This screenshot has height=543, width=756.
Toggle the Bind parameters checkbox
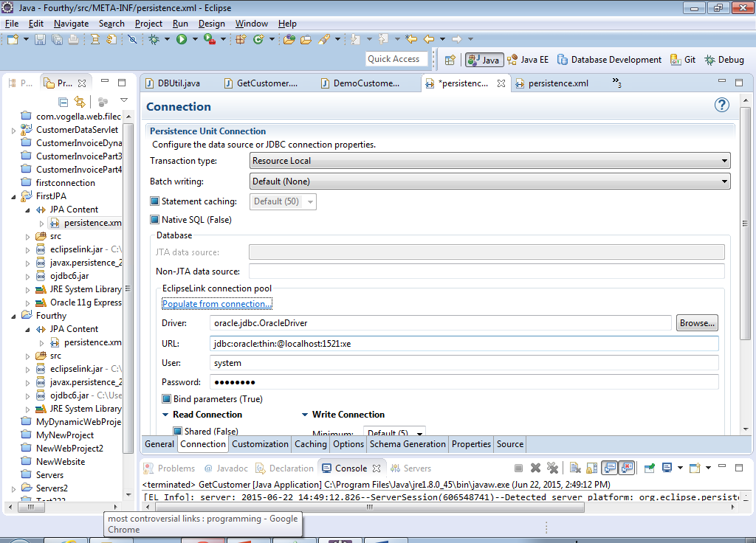pos(167,399)
